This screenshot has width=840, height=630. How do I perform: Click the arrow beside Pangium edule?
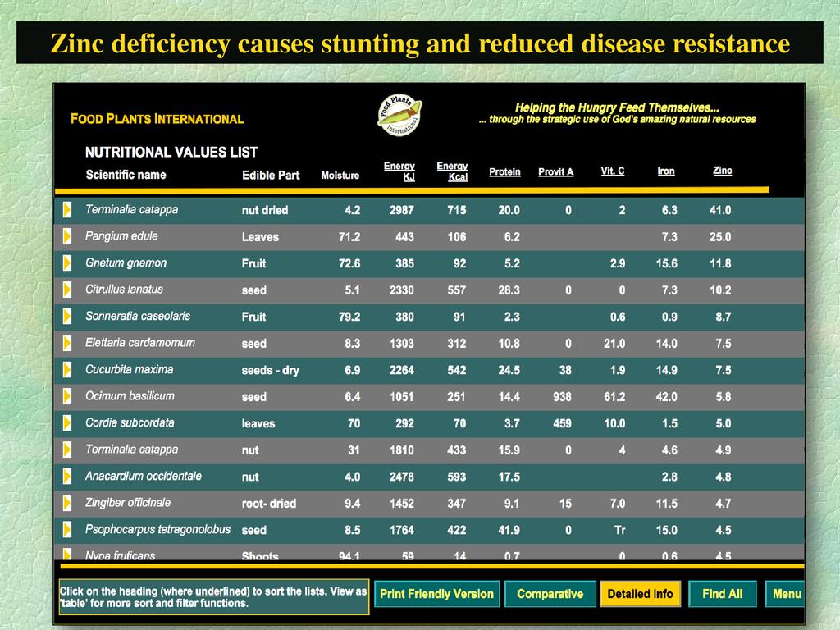pos(66,237)
